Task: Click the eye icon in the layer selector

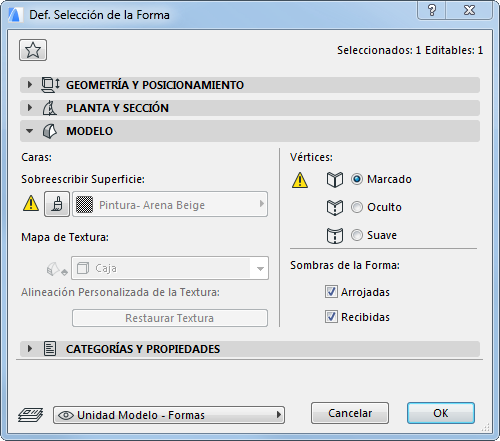Action: (x=66, y=415)
